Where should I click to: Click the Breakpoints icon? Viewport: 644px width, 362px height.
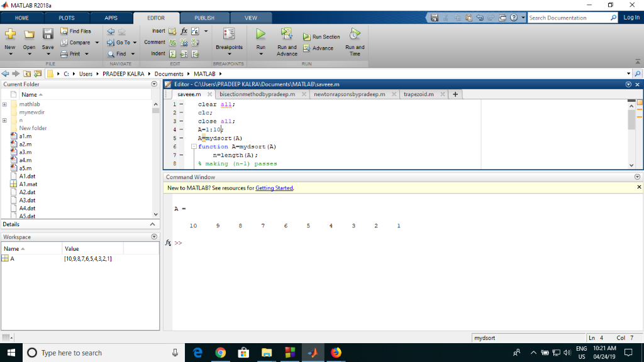[x=229, y=34]
